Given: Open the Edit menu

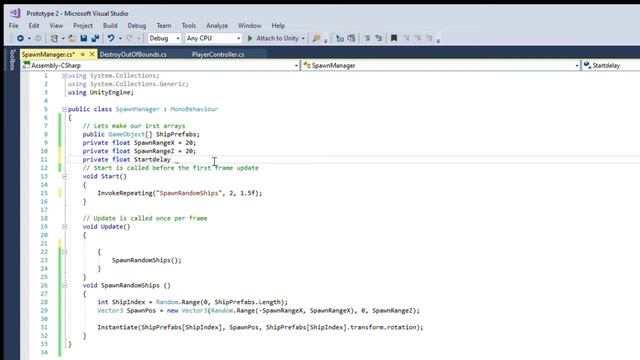Looking at the screenshot, I should click(x=34, y=25).
